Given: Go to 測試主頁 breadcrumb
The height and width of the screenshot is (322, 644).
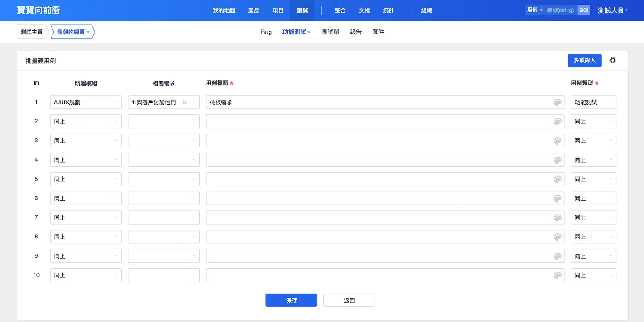Looking at the screenshot, I should click(x=32, y=32).
